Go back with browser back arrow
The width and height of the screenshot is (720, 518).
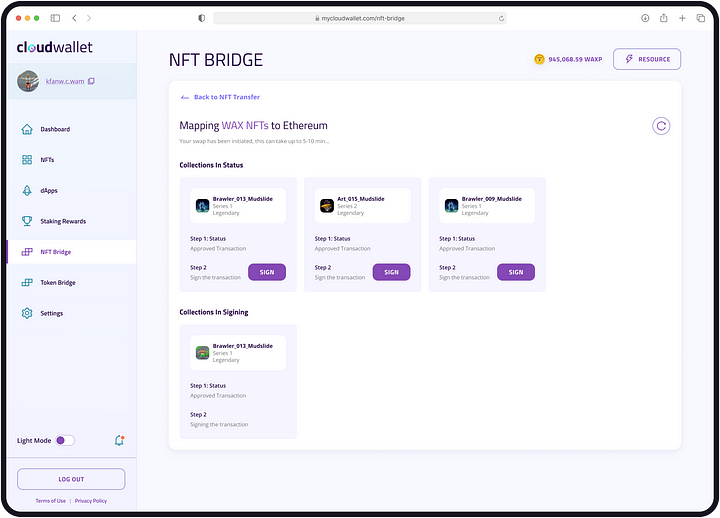74,18
